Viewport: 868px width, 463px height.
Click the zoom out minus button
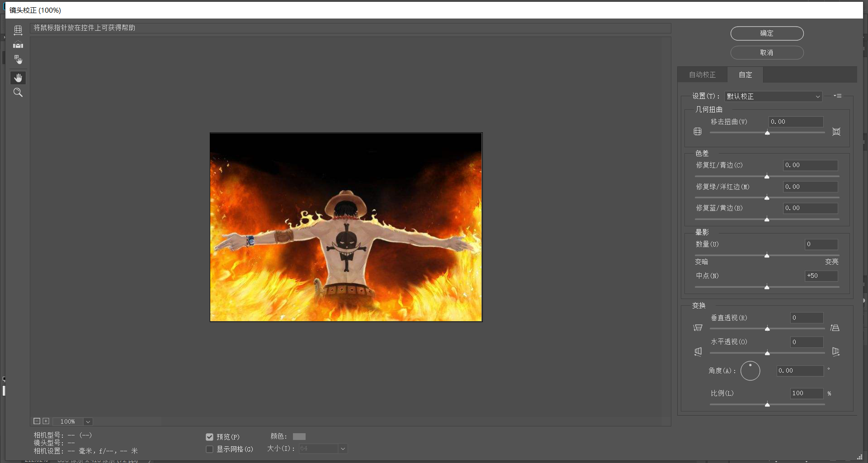coord(37,421)
